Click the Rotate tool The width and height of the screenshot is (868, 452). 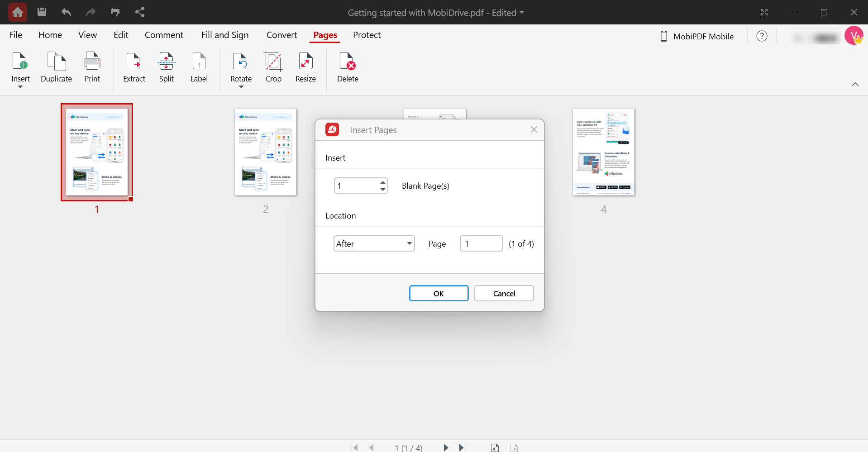[240, 66]
